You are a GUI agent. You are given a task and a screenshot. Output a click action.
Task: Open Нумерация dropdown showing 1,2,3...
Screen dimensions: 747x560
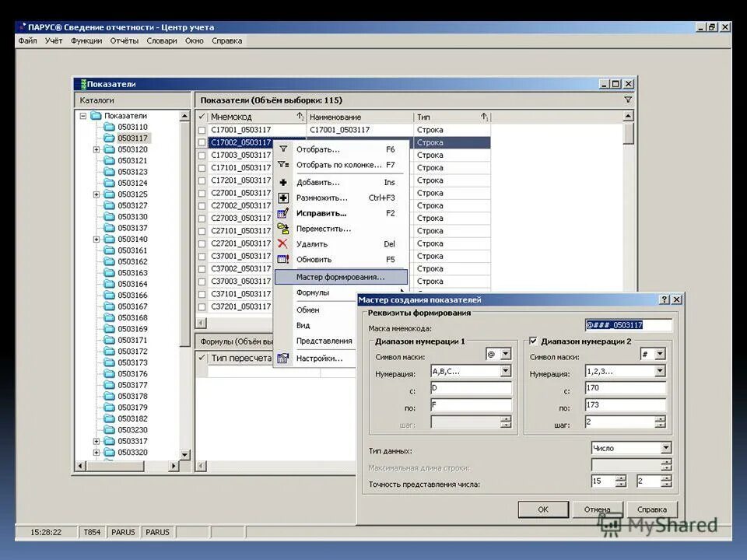(x=660, y=371)
